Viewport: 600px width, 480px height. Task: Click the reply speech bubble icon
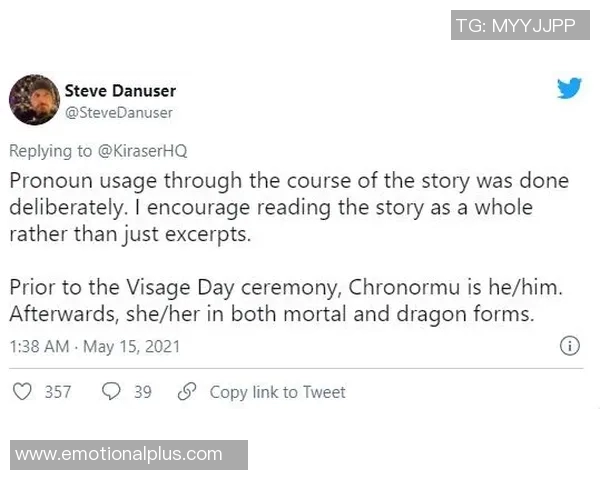(112, 392)
